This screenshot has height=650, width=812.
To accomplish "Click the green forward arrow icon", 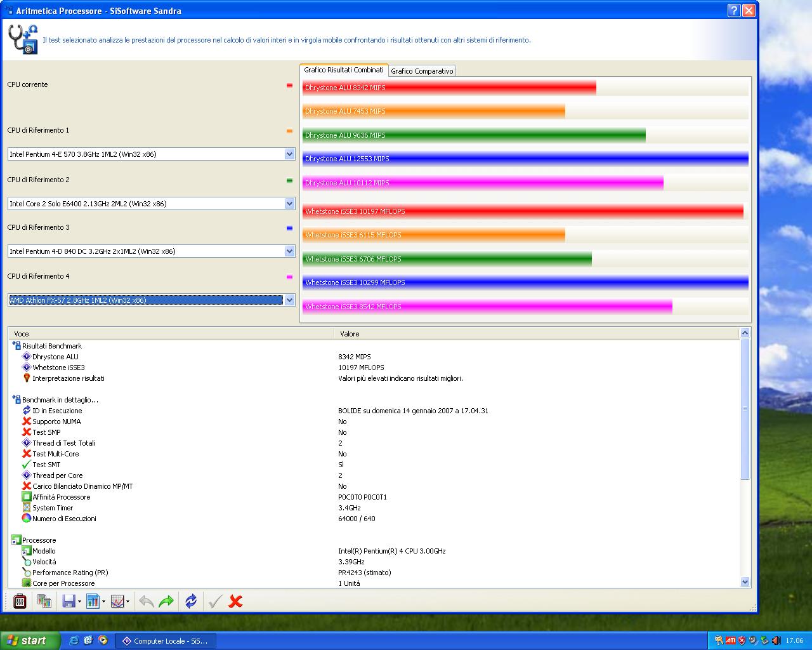I will coord(166,601).
